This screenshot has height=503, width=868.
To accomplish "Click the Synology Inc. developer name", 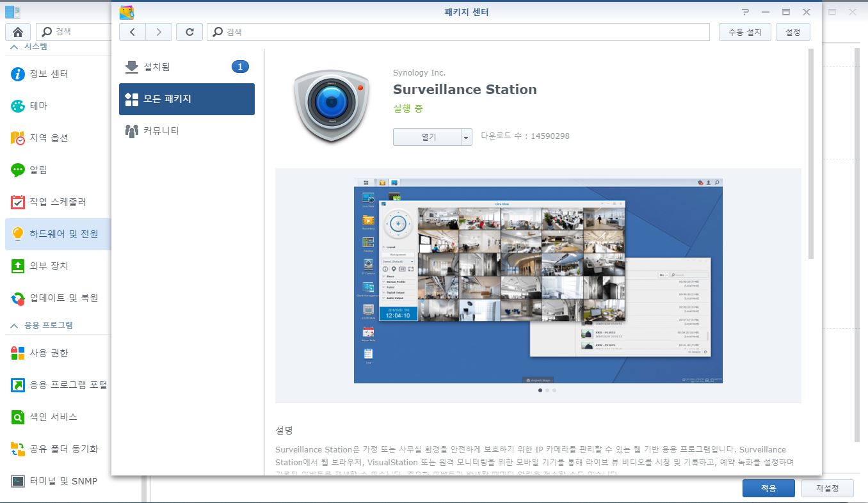I will [419, 73].
